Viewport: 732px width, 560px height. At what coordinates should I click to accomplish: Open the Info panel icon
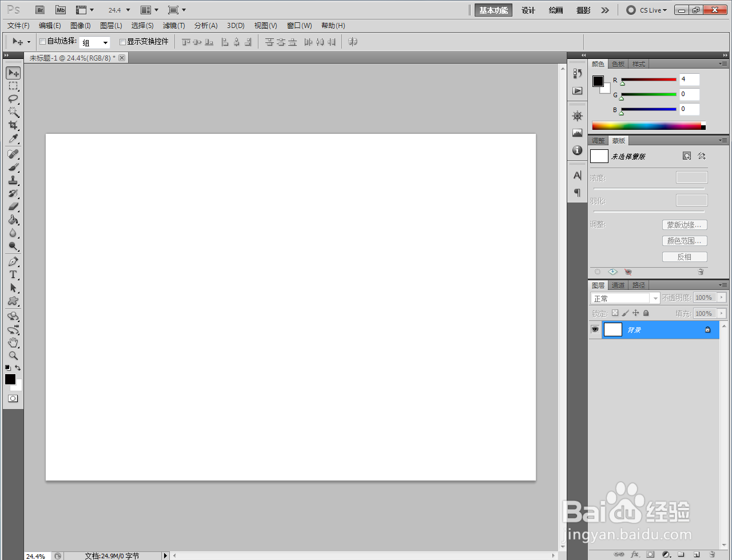[578, 150]
